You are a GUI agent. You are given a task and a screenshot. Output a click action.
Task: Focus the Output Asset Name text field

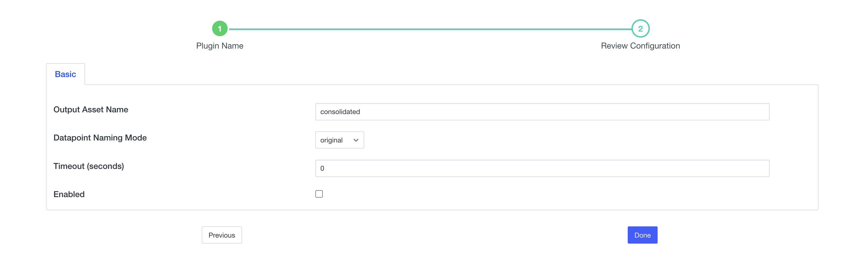pos(542,112)
